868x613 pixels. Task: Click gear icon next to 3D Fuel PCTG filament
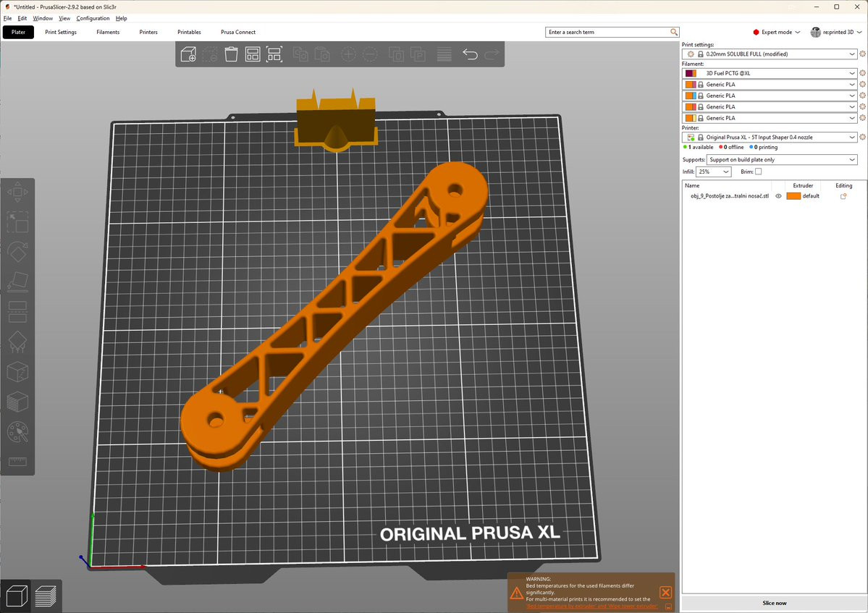point(862,73)
